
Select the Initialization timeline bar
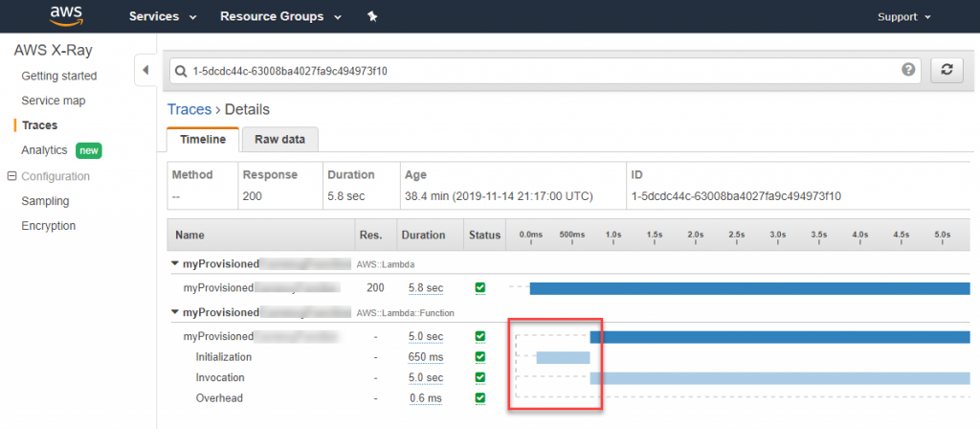[563, 358]
